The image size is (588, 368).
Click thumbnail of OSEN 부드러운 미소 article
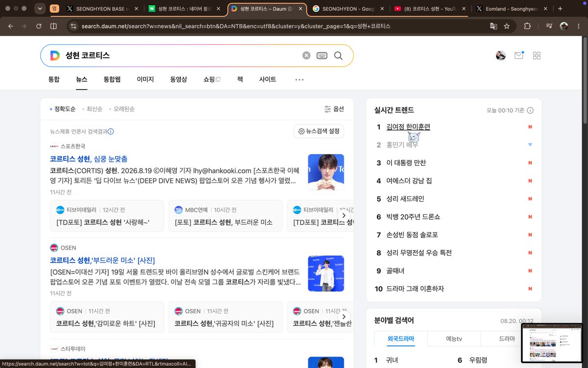326,273
